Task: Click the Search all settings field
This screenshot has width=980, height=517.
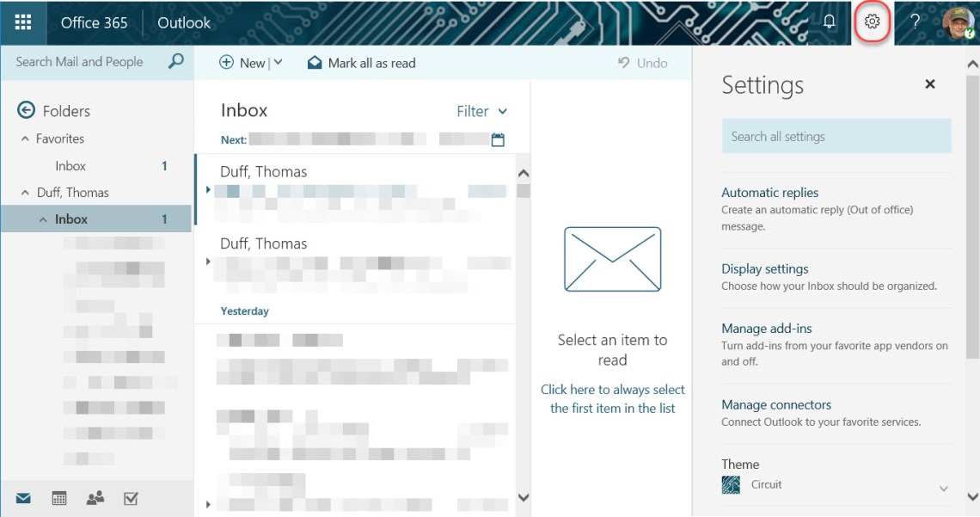Action: pos(836,135)
